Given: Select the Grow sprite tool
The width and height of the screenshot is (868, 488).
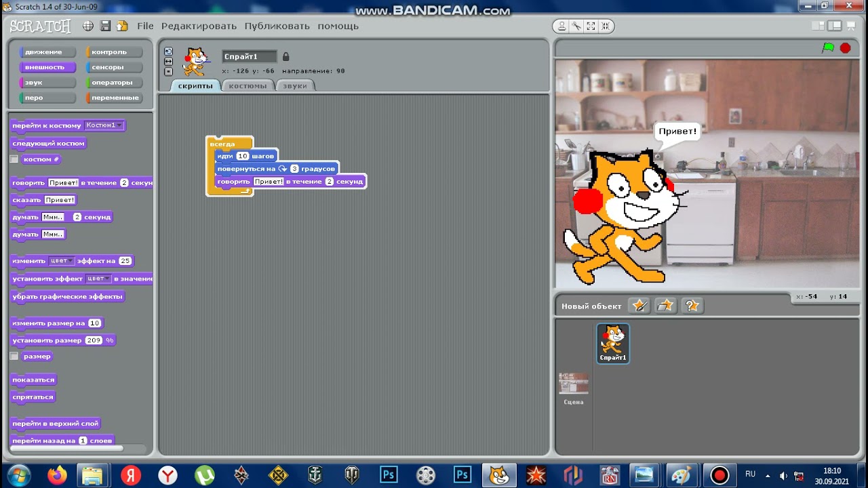Looking at the screenshot, I should coord(591,26).
